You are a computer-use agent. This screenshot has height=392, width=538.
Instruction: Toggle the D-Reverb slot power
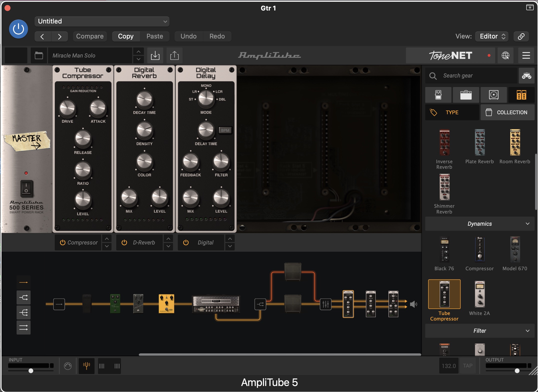124,242
